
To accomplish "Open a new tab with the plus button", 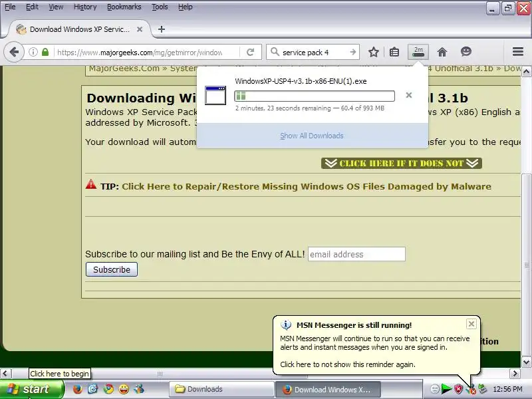I will point(162,29).
